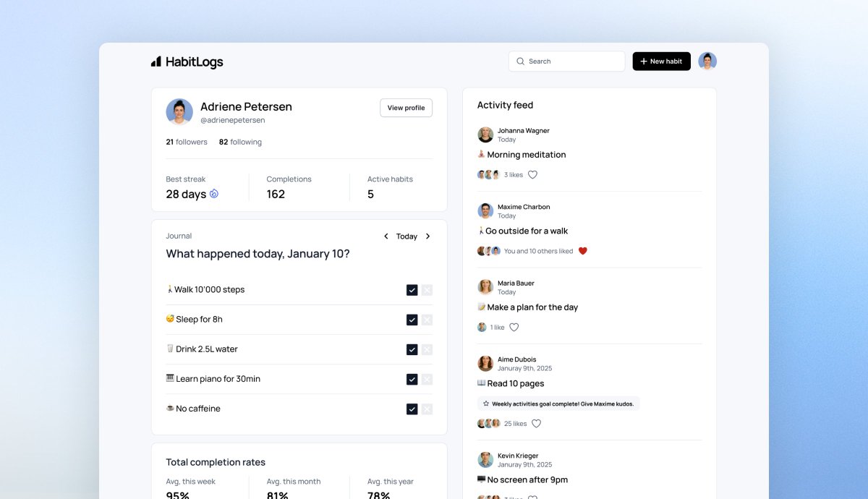This screenshot has width=868, height=499.
Task: Mark Learn piano for 30min as missed
Action: [427, 379]
